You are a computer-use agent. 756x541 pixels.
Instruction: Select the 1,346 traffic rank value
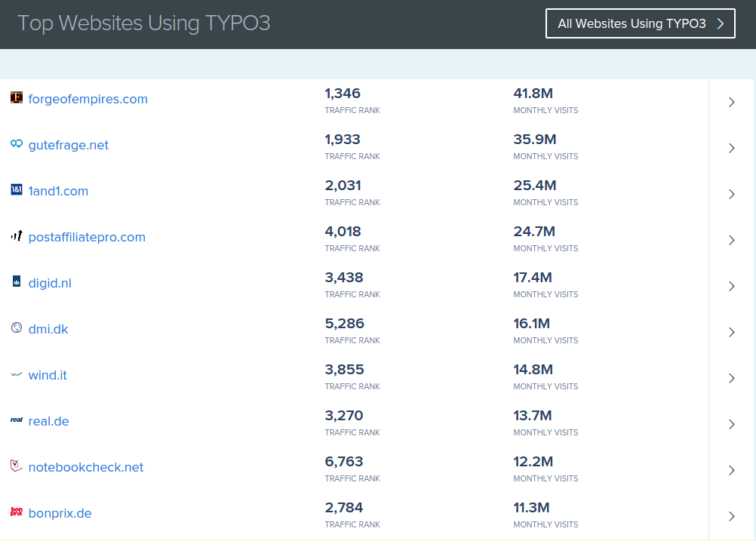(343, 94)
